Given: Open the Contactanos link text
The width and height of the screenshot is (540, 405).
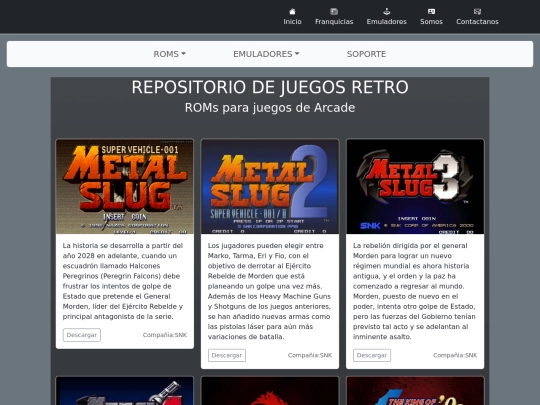Looking at the screenshot, I should (477, 22).
